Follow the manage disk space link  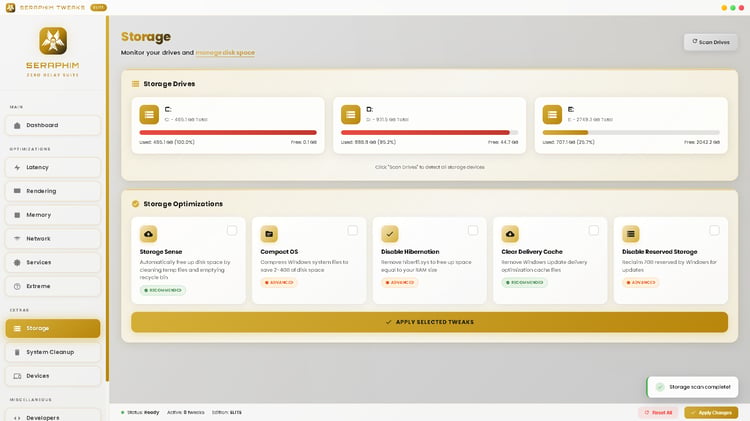pyautogui.click(x=225, y=53)
